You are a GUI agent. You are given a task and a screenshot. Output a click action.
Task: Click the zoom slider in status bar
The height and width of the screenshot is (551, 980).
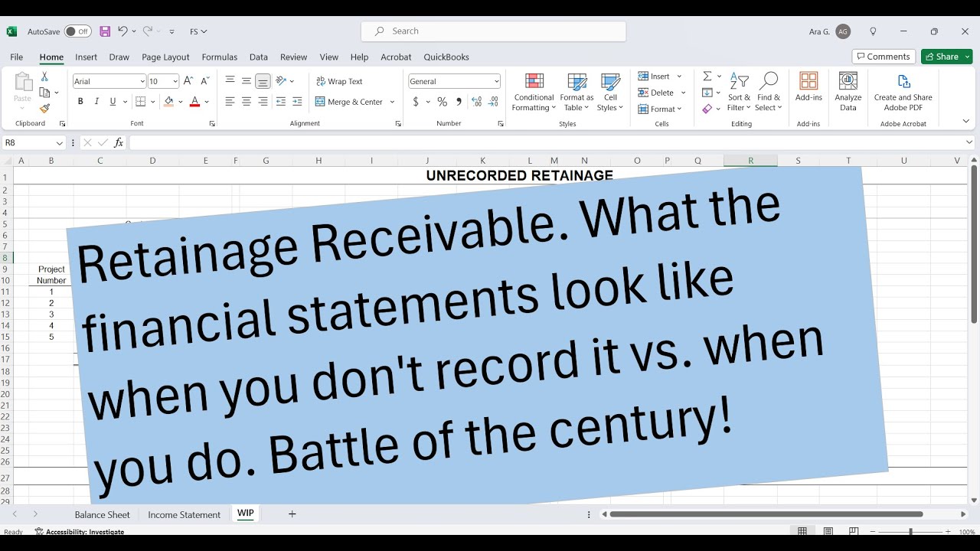click(910, 532)
